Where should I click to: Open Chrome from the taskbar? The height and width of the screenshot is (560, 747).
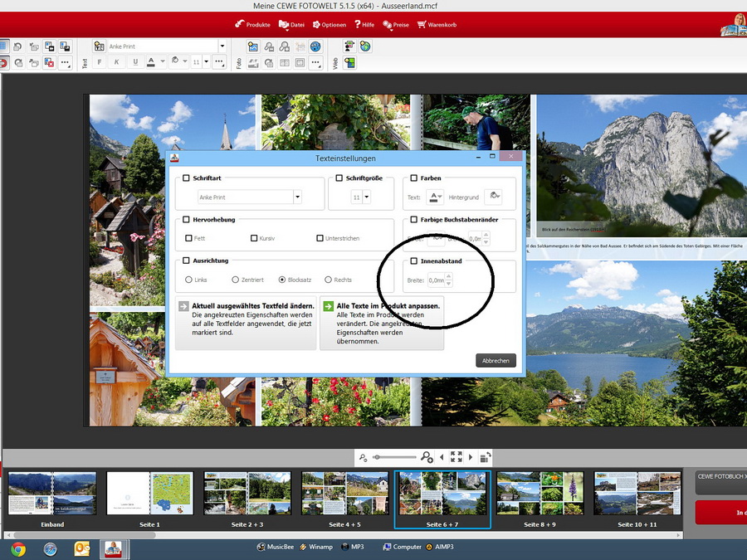tap(18, 548)
